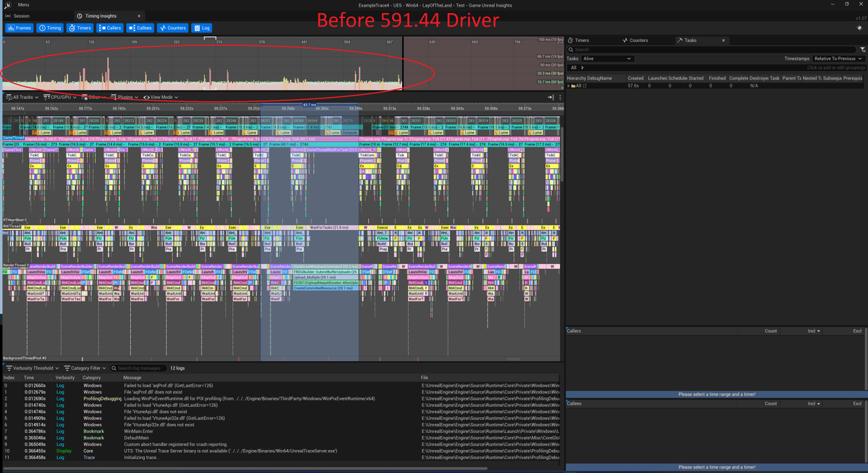Click 'Click to add or edit groupings' hint
This screenshot has width=868, height=473.
pyautogui.click(x=835, y=67)
